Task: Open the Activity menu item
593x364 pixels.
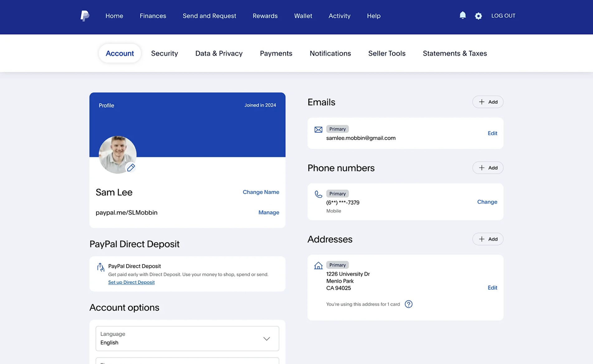Action: coord(339,16)
